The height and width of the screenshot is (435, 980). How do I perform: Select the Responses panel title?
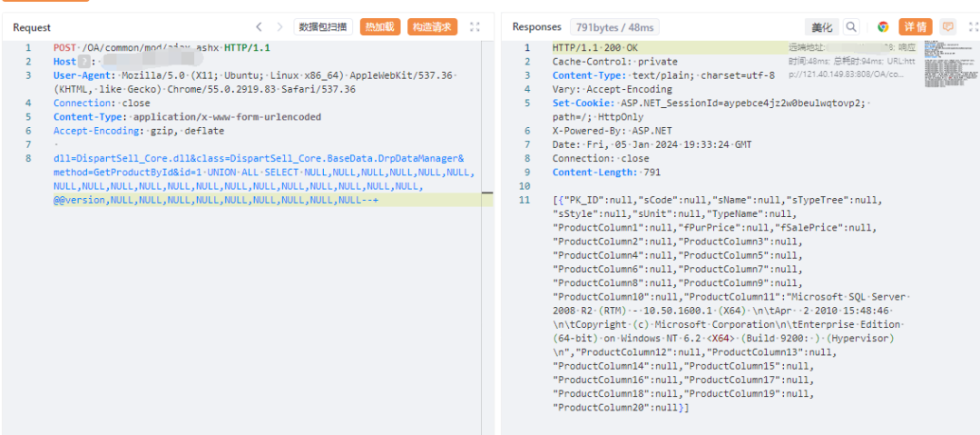537,27
